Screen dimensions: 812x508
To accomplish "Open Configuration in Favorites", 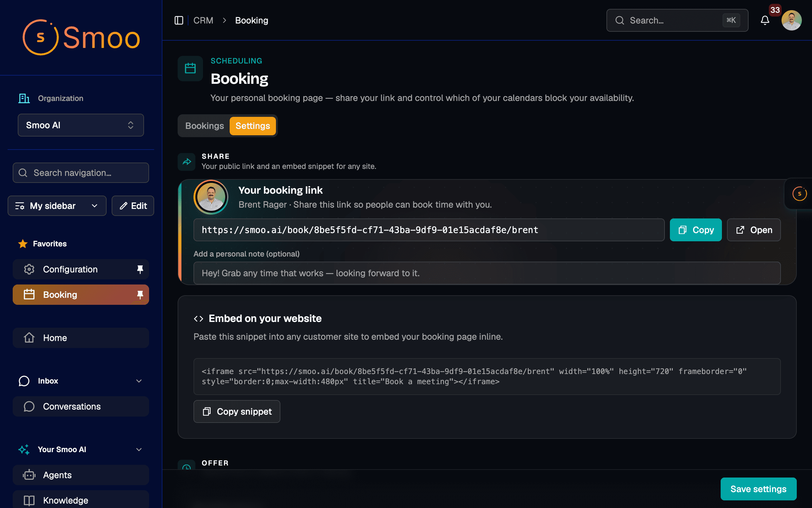I will 81,269.
